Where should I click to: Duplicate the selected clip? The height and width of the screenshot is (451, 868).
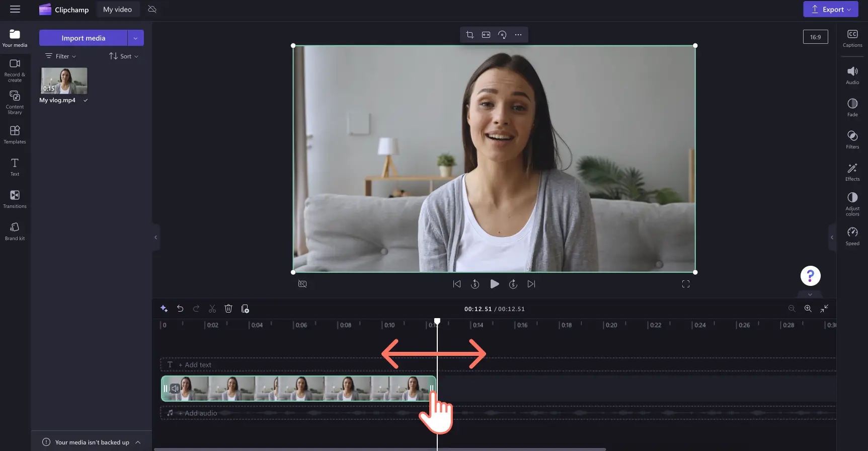tap(245, 309)
